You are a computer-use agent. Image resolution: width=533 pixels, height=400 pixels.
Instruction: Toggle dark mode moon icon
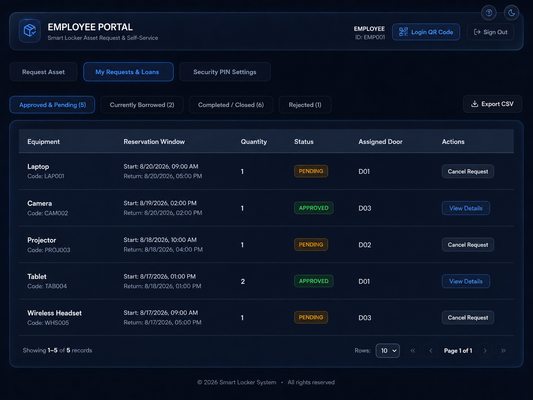coord(511,13)
